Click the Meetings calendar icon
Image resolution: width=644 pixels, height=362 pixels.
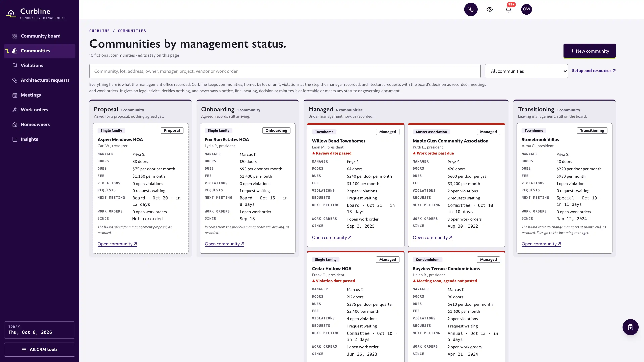pyautogui.click(x=15, y=95)
